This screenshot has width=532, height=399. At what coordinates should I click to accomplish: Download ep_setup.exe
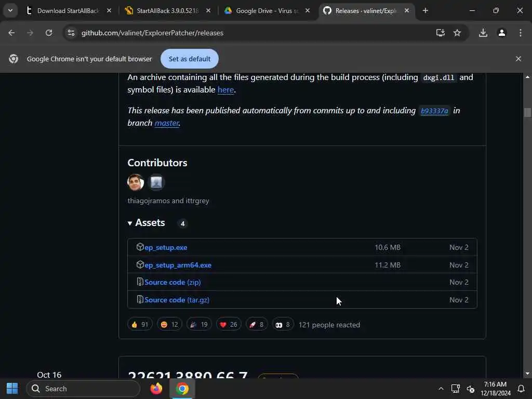[166, 248]
